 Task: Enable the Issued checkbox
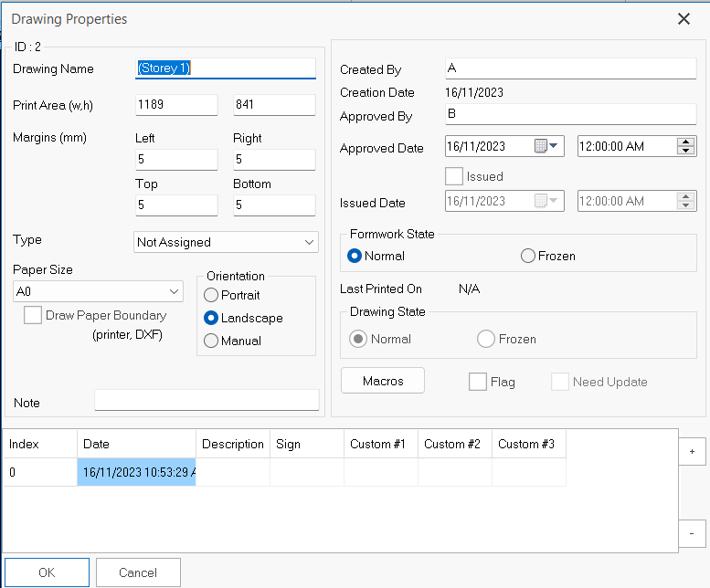[x=454, y=176]
